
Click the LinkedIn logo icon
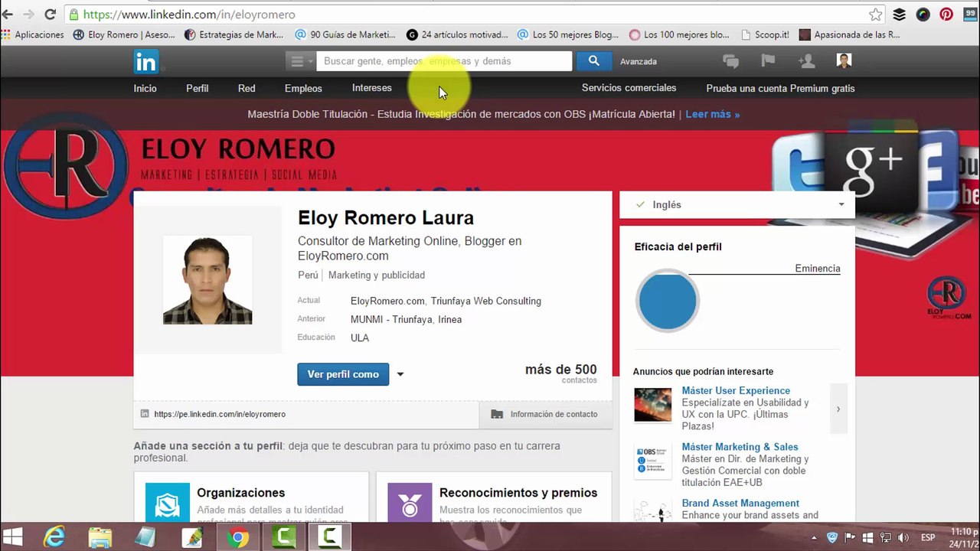(145, 61)
